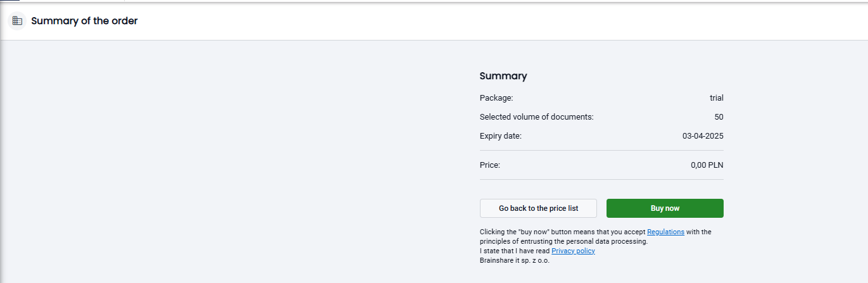This screenshot has height=283, width=868.
Task: Click the document volume value 50
Action: click(x=719, y=117)
